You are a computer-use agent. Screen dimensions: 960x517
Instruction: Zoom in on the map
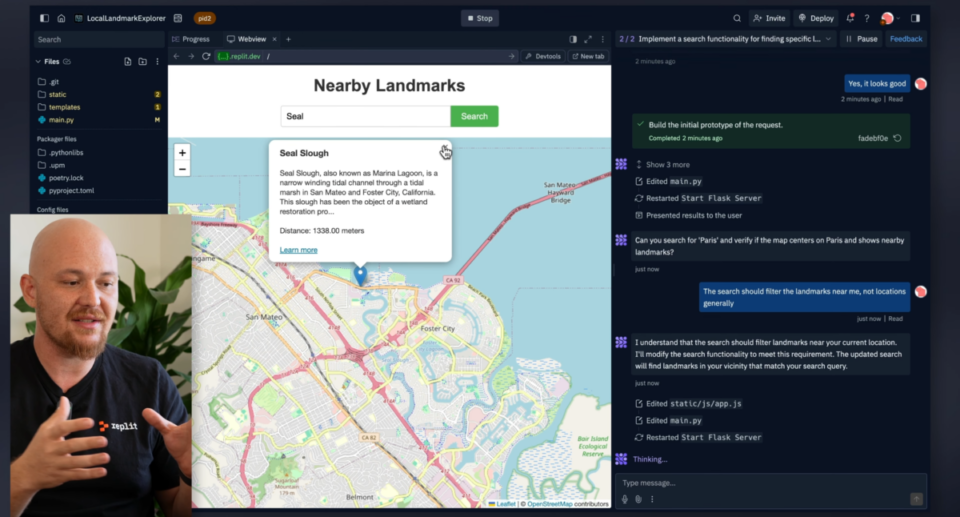(x=182, y=153)
